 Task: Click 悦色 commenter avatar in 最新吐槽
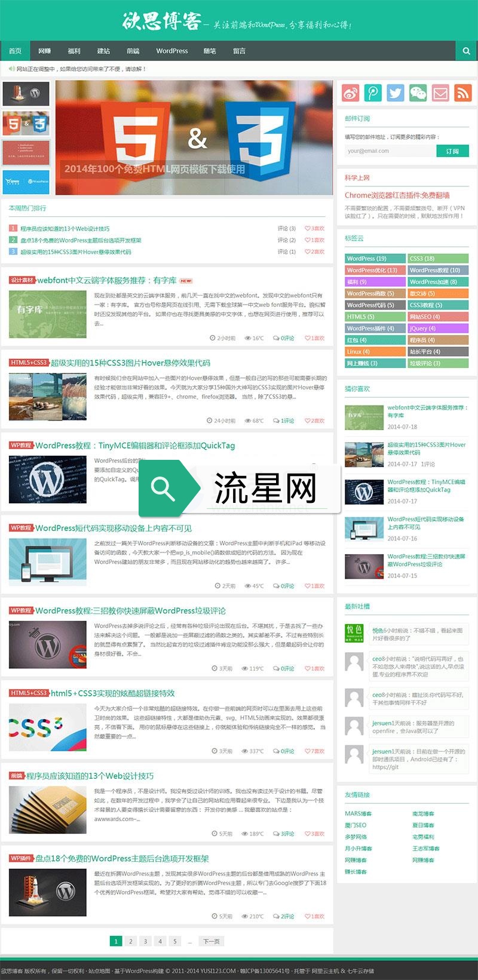tap(354, 634)
